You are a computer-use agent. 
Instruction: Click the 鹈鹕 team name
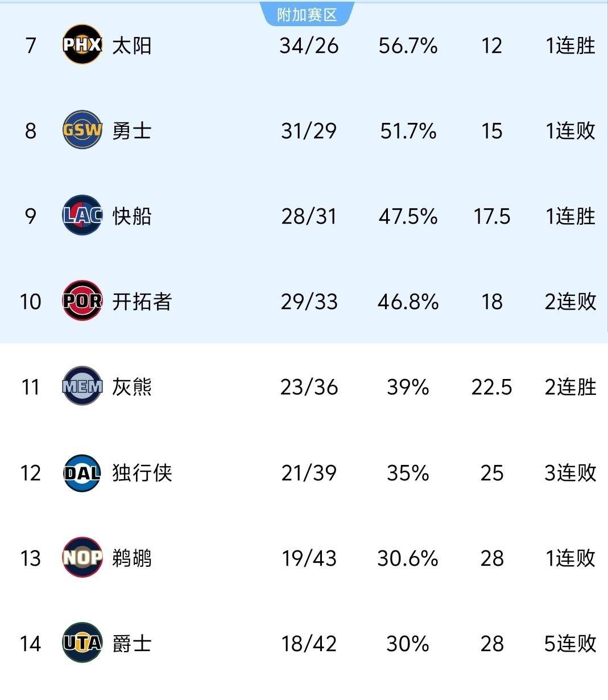(132, 558)
